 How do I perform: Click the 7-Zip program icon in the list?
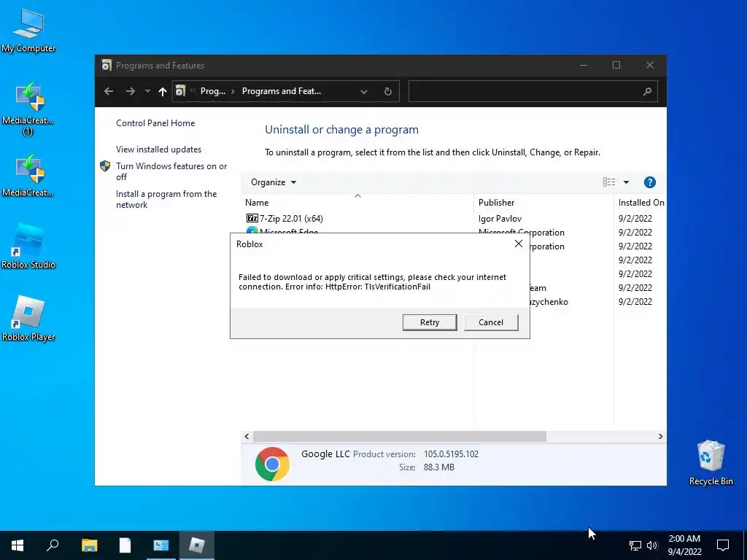[252, 218]
